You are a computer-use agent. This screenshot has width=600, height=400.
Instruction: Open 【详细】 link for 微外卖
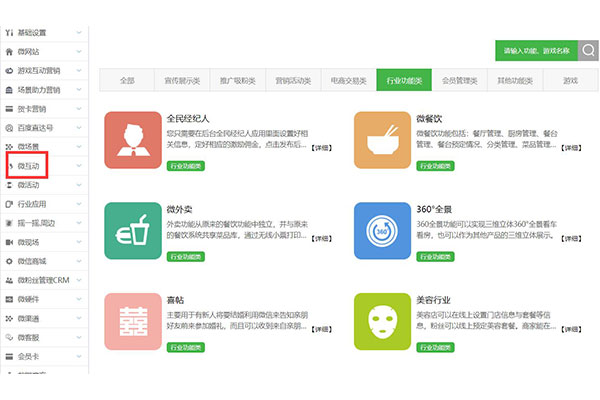coord(321,238)
